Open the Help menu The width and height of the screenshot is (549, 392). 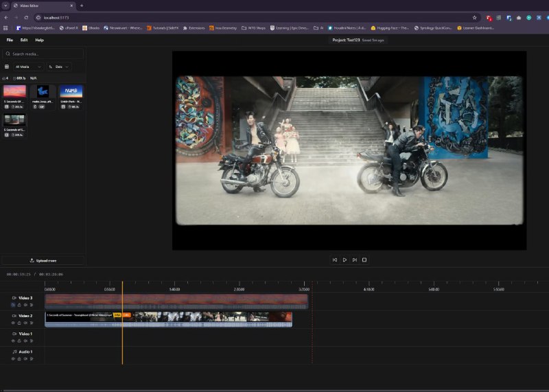[39, 40]
